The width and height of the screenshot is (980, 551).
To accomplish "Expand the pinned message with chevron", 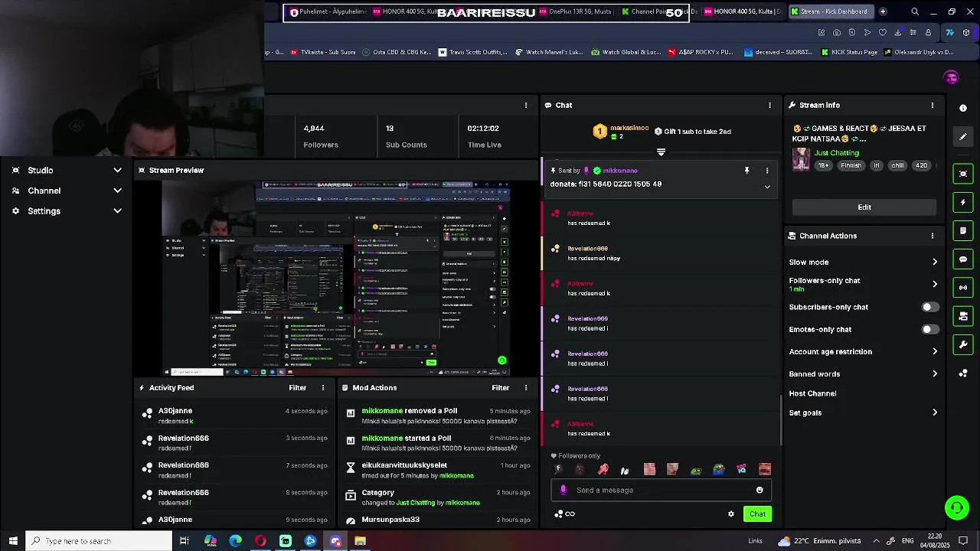I will (x=767, y=187).
